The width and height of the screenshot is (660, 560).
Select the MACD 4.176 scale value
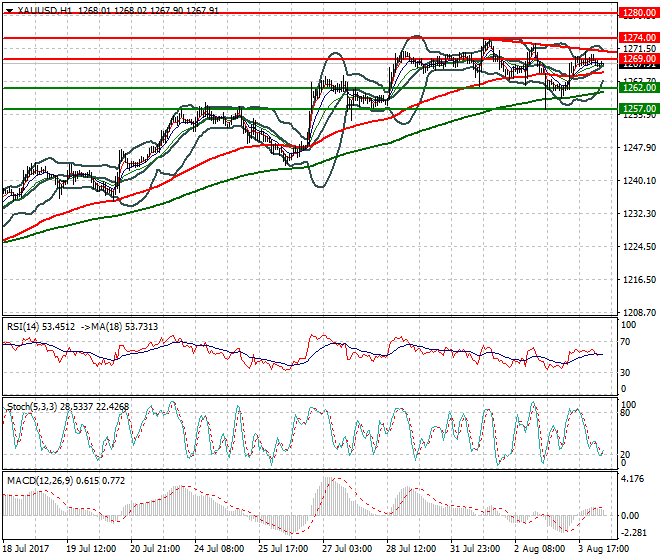point(633,479)
